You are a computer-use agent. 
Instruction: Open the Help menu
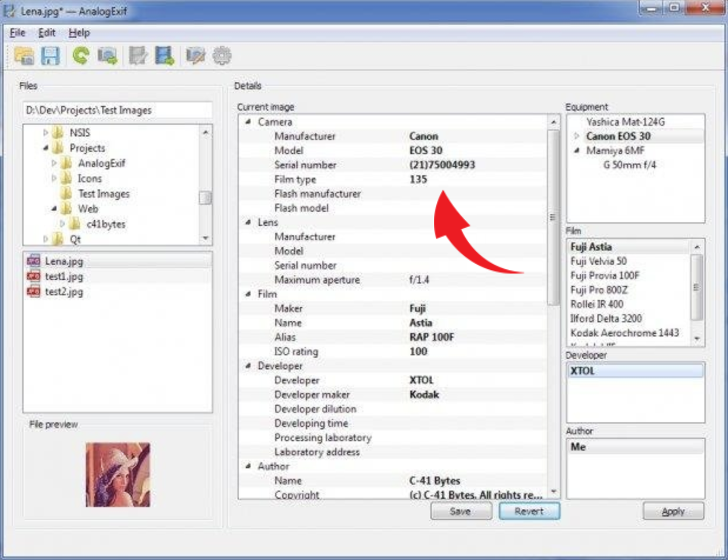pyautogui.click(x=79, y=33)
